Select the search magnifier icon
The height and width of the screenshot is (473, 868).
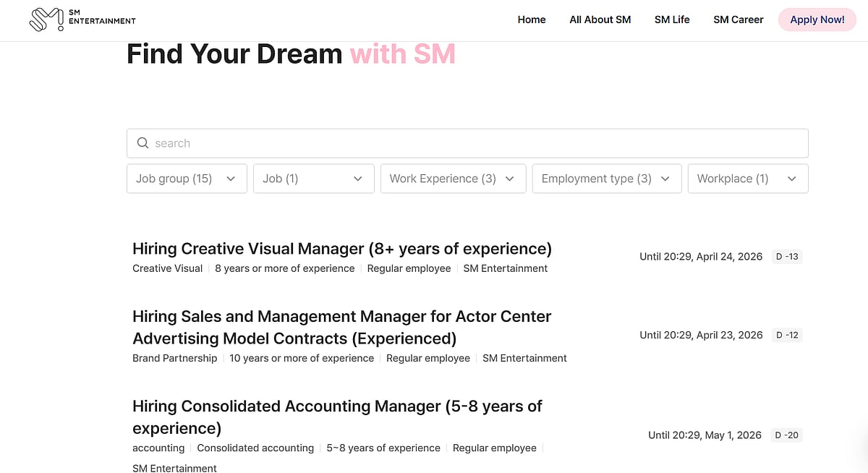pos(142,143)
